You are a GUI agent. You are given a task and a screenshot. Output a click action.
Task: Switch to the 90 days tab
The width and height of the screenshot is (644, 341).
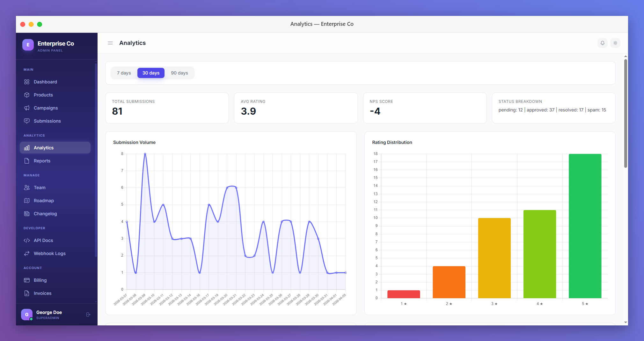coord(179,73)
